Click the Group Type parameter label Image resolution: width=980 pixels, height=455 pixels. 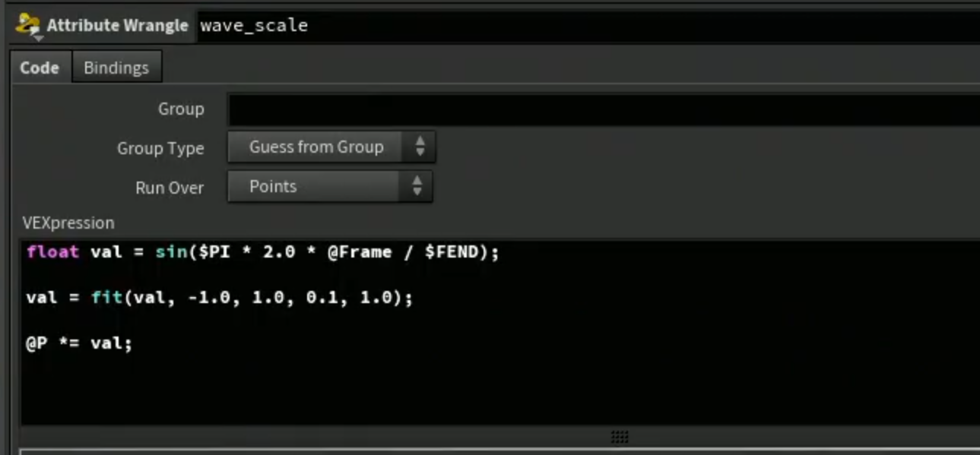click(x=160, y=148)
